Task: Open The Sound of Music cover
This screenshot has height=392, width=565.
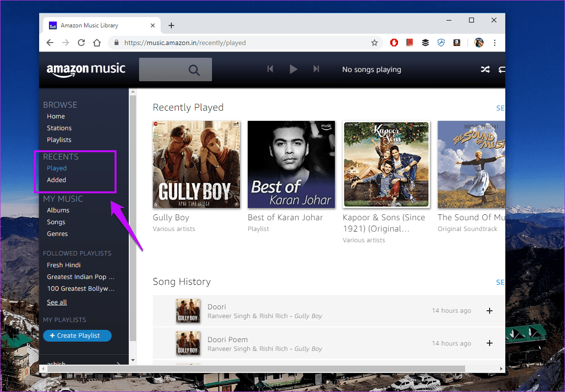Action: click(471, 164)
